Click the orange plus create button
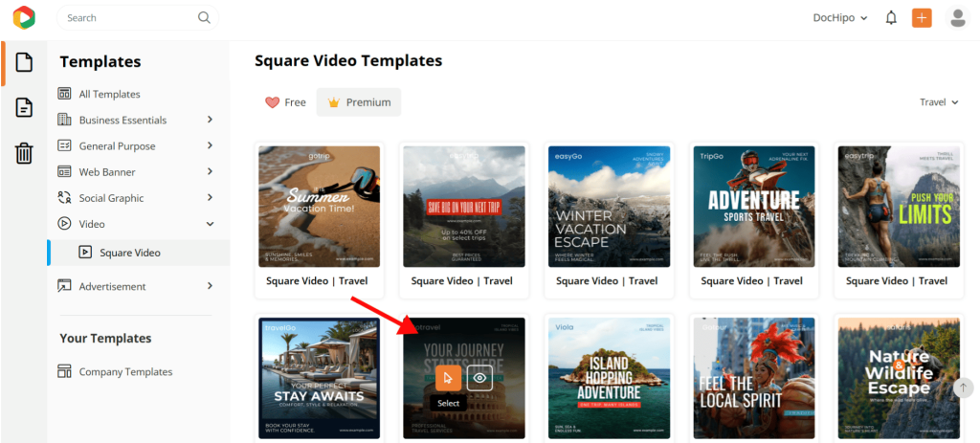980x443 pixels. pyautogui.click(x=922, y=18)
